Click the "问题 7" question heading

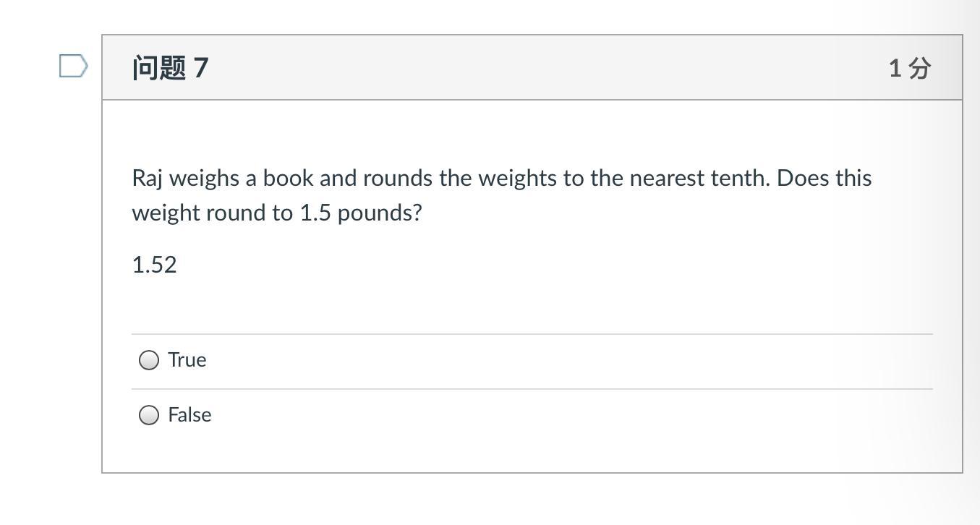(x=170, y=68)
